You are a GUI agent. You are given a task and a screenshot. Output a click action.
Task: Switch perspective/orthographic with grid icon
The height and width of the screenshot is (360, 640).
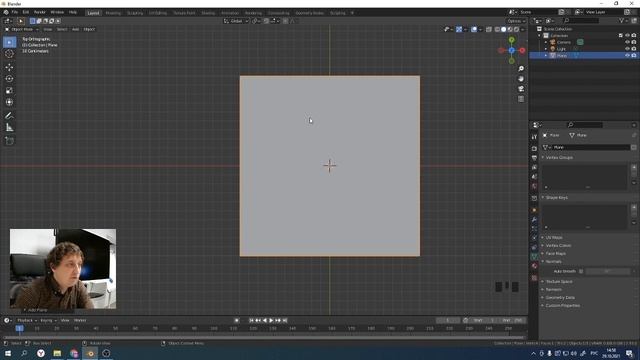(x=521, y=99)
